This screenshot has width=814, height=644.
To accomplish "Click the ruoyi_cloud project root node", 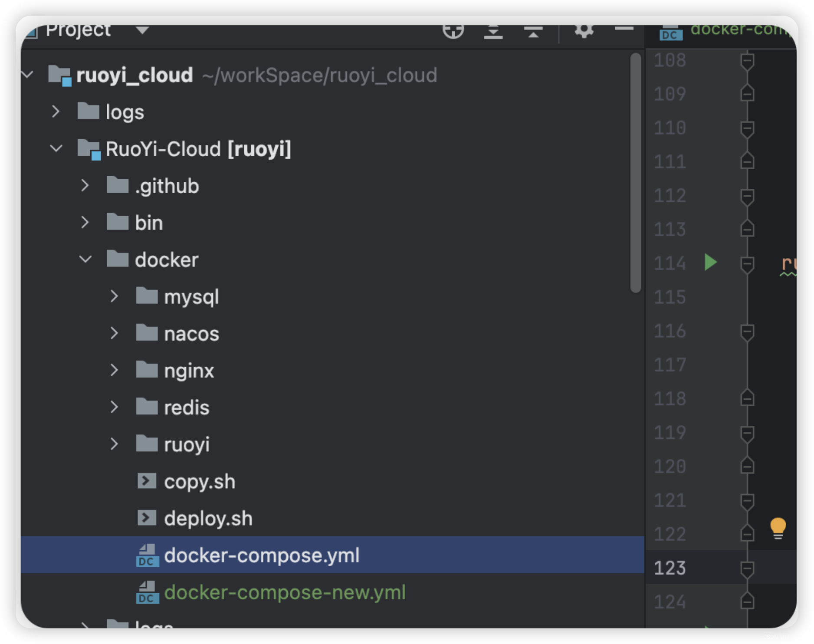I will click(134, 75).
